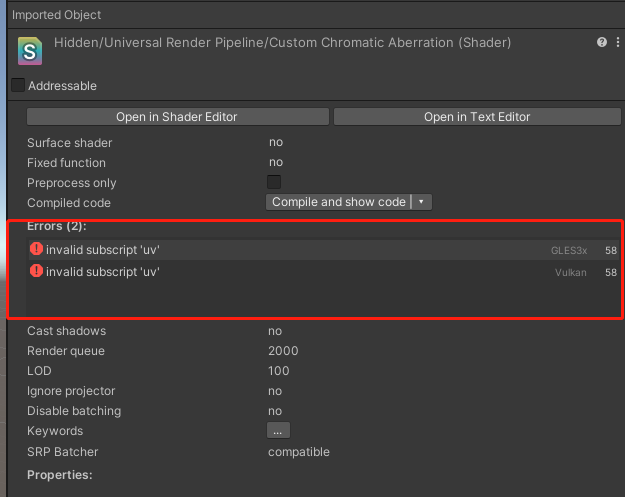Select the Imported Object panel title
The width and height of the screenshot is (625, 497).
(56, 15)
